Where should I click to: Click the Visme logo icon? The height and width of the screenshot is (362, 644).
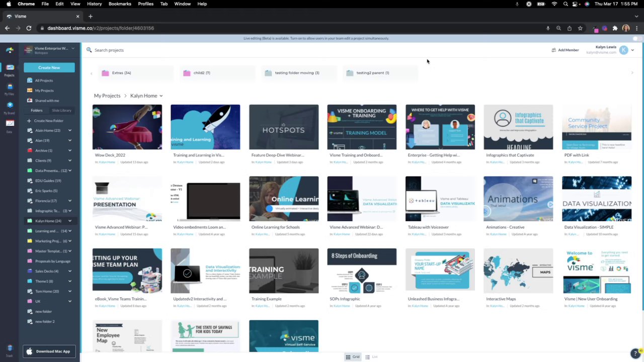(x=10, y=49)
